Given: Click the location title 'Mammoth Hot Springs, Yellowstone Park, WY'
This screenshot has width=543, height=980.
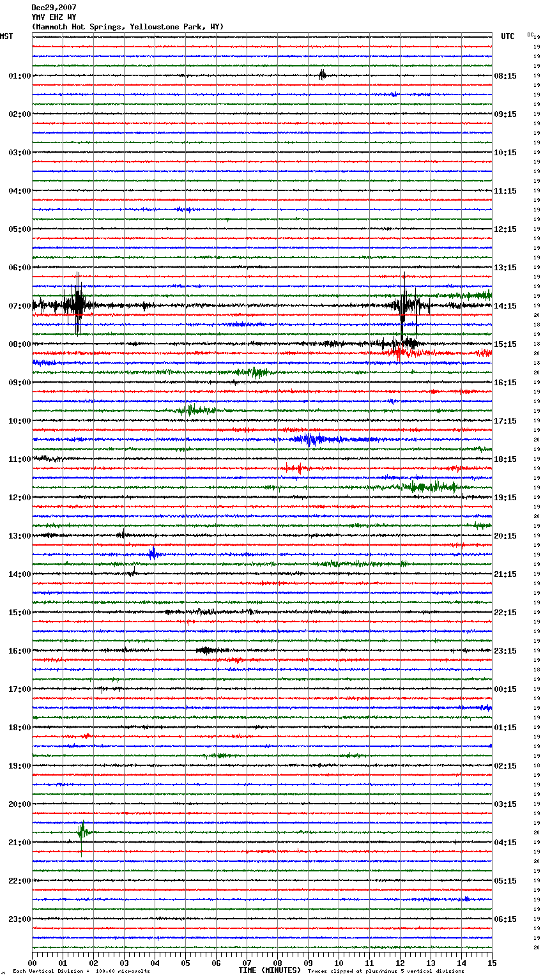Looking at the screenshot, I should coord(128,27).
